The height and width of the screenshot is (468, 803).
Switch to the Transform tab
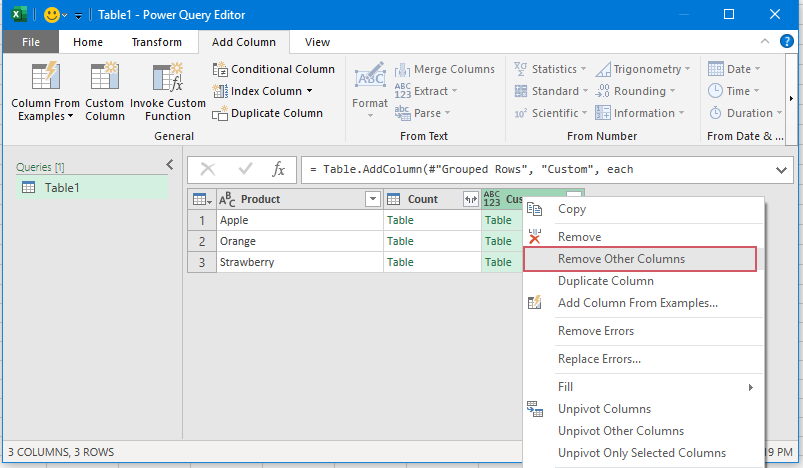click(x=156, y=42)
